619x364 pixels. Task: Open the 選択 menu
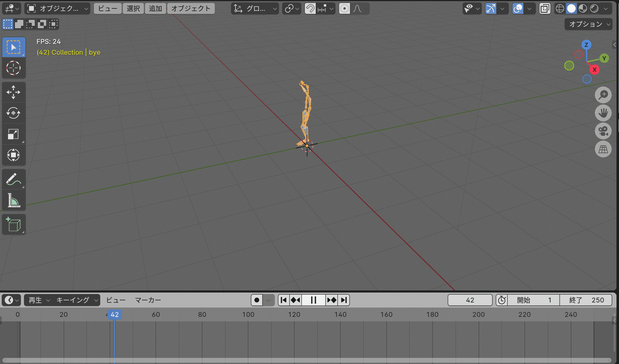pos(133,8)
